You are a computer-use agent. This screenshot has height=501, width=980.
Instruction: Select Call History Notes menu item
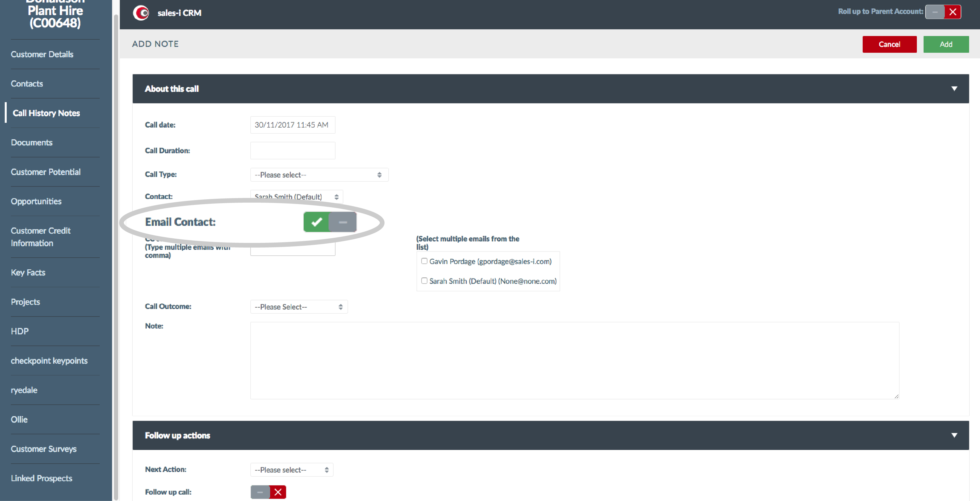click(45, 112)
